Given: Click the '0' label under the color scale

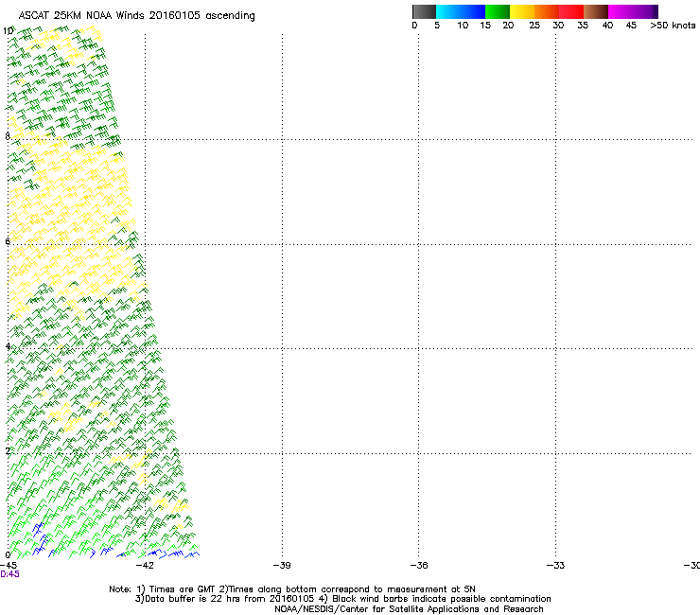Looking at the screenshot, I should tap(414, 26).
